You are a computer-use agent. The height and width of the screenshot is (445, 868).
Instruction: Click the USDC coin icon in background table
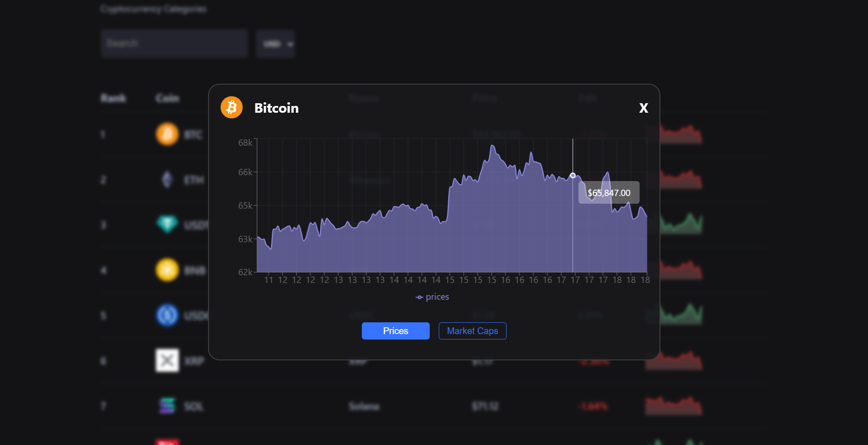pyautogui.click(x=167, y=316)
